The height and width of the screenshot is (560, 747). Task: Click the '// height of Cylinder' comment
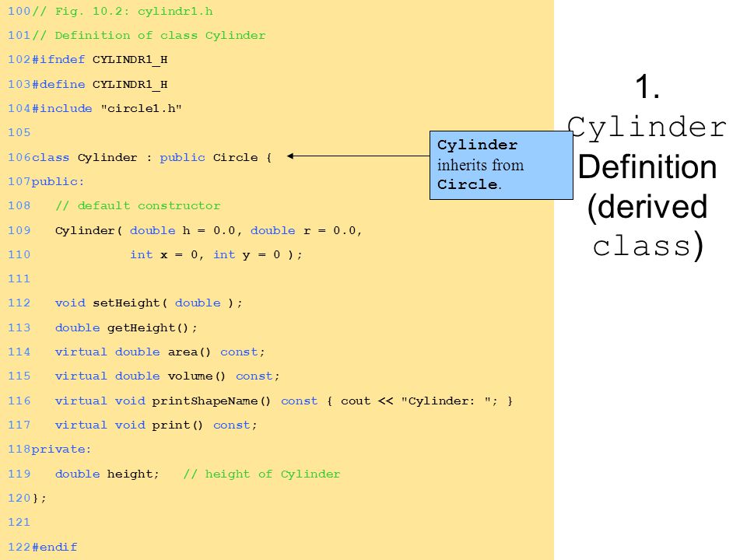tap(261, 474)
